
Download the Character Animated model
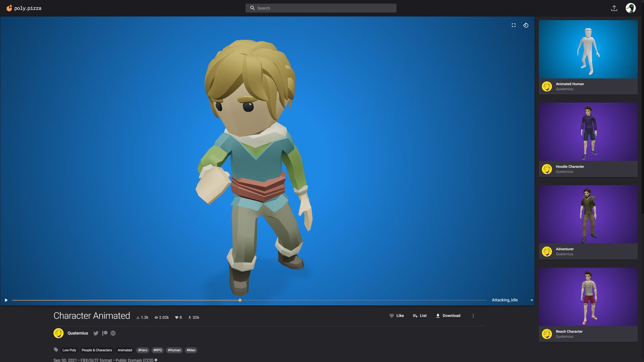point(448,316)
